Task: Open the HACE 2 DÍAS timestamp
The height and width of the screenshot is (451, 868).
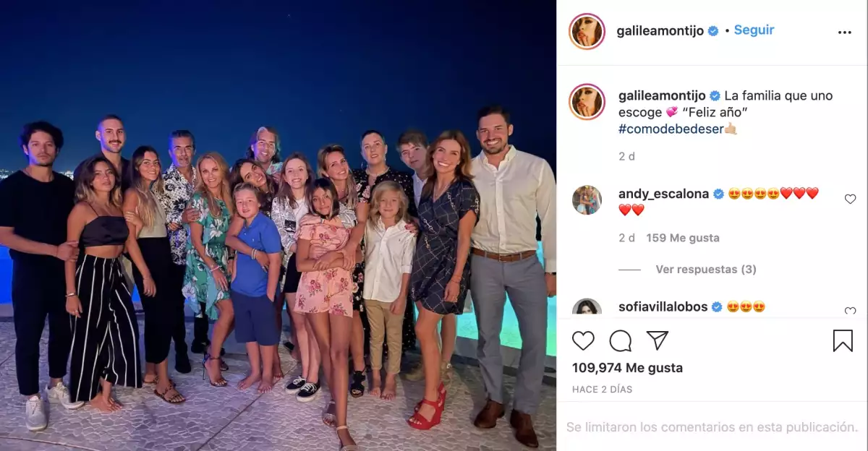Action: click(x=602, y=390)
